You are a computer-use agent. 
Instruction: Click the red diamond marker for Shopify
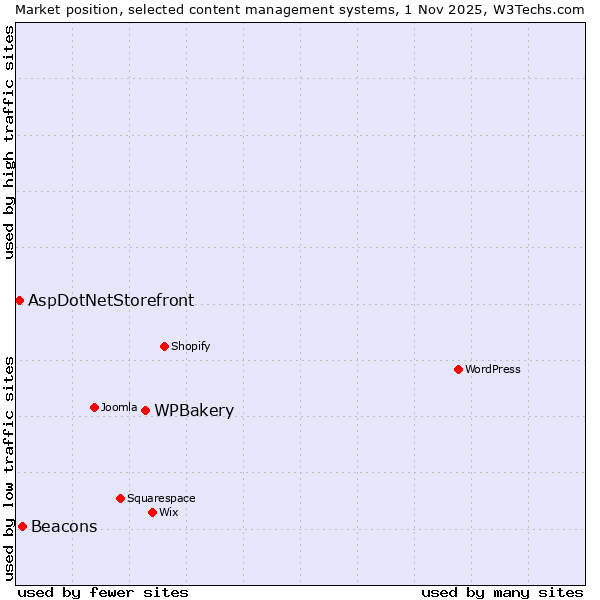tap(164, 346)
